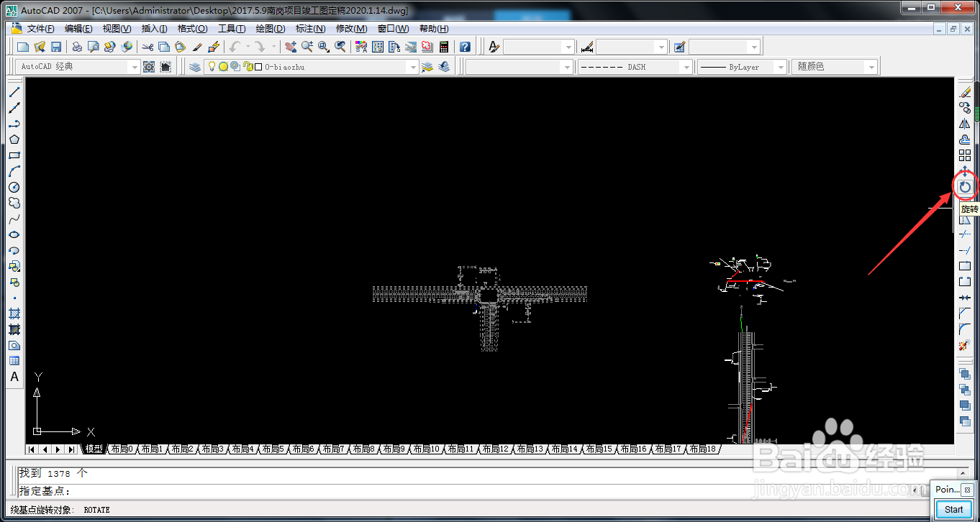Open the table style dropdown
This screenshot has height=522, width=980.
pos(754,47)
